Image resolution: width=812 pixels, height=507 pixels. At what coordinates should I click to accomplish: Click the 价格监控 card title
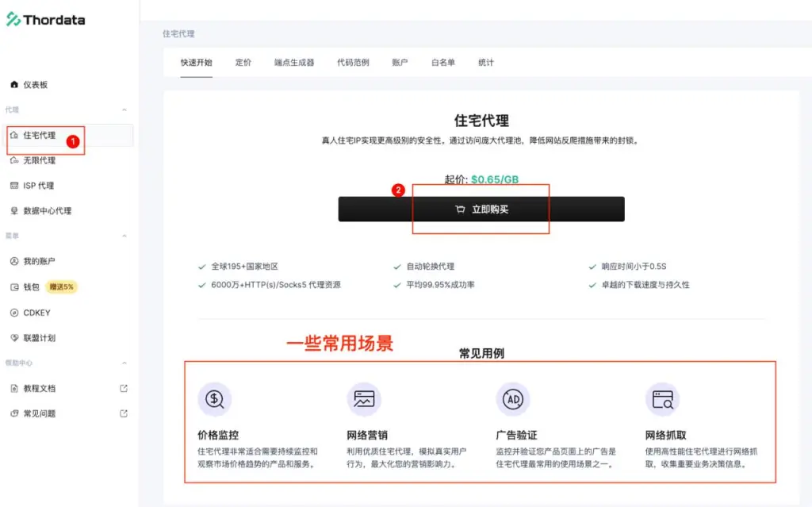[218, 435]
